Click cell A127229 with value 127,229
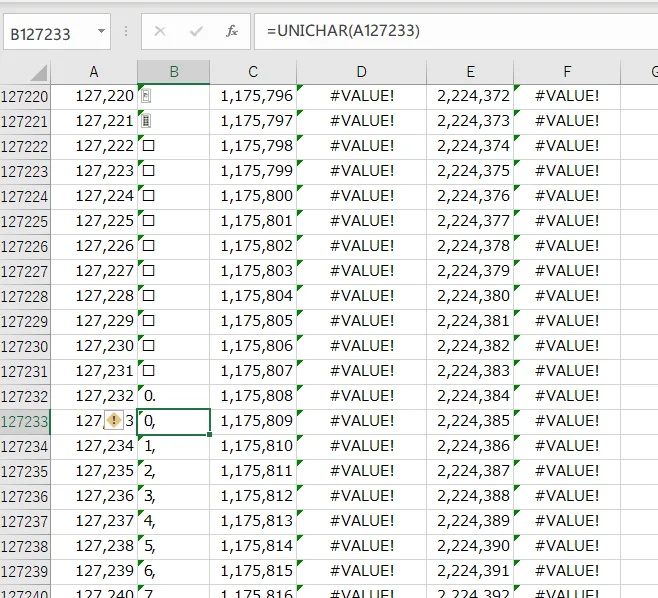 tap(95, 321)
